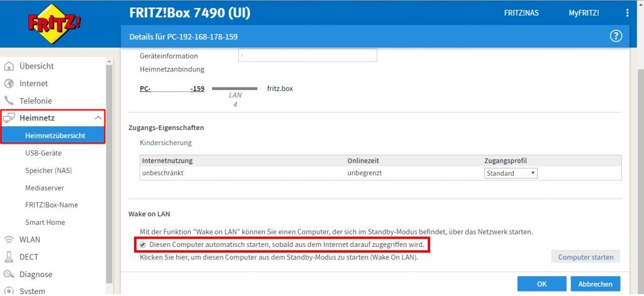Click the sidebar scroll up arrow
Image resolution: width=644 pixels, height=296 pixels.
(x=109, y=62)
